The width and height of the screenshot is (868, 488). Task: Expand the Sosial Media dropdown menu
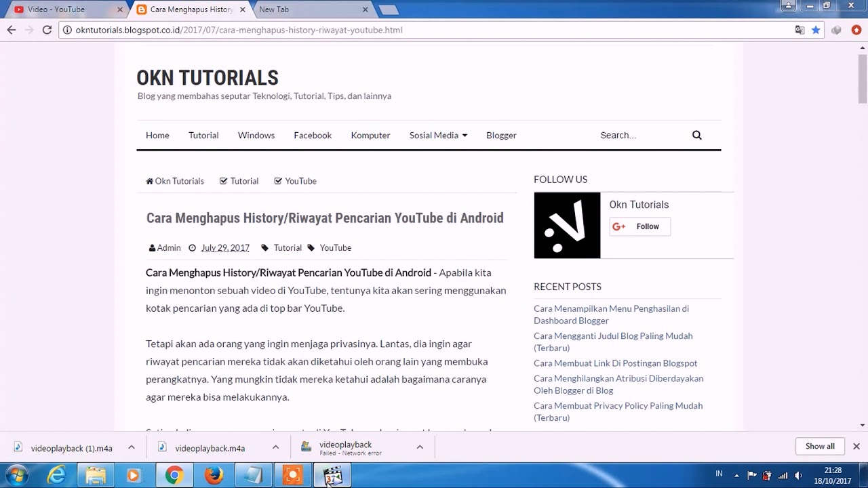tap(438, 135)
